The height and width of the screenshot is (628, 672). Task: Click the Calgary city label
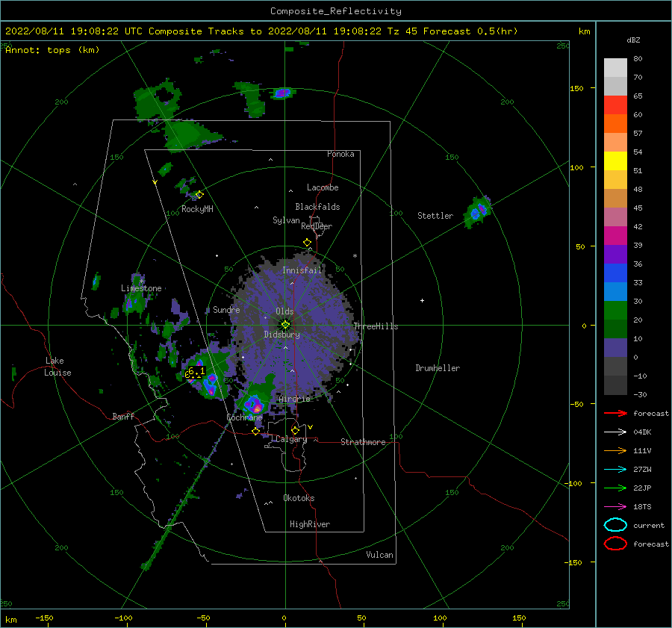[x=291, y=439]
